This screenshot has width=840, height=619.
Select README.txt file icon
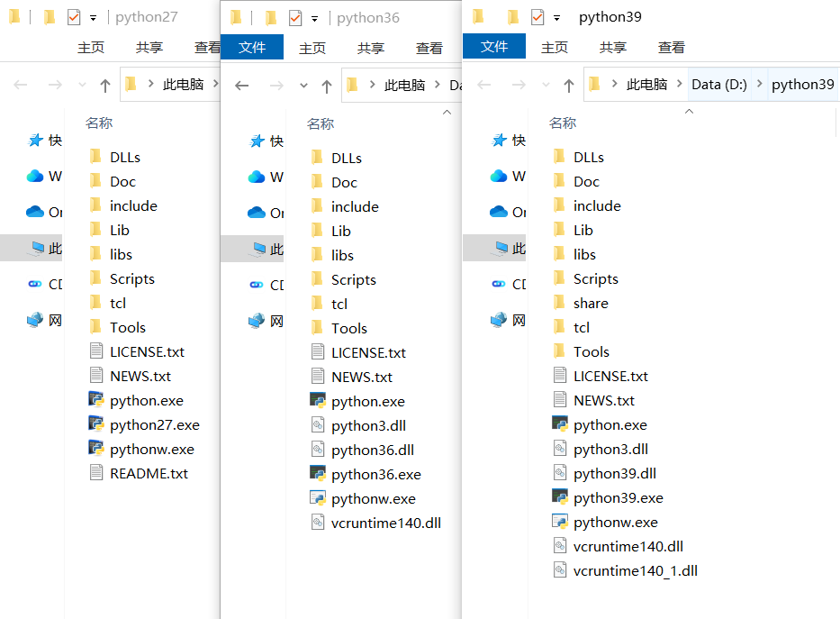pyautogui.click(x=96, y=473)
